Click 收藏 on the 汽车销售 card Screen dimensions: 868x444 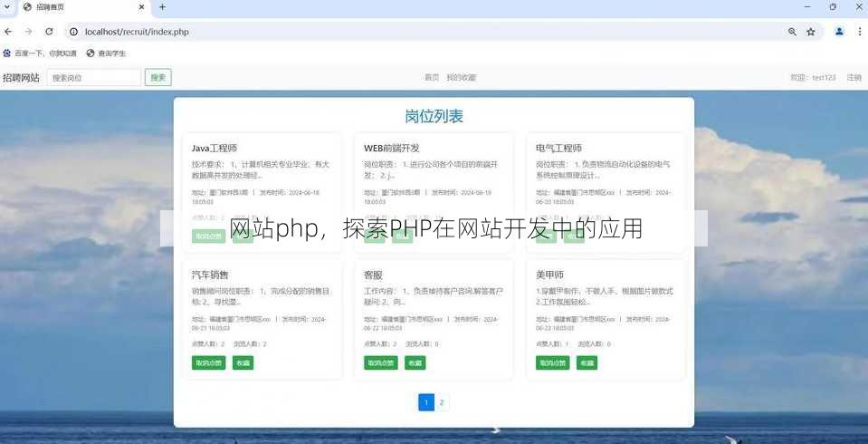point(243,363)
